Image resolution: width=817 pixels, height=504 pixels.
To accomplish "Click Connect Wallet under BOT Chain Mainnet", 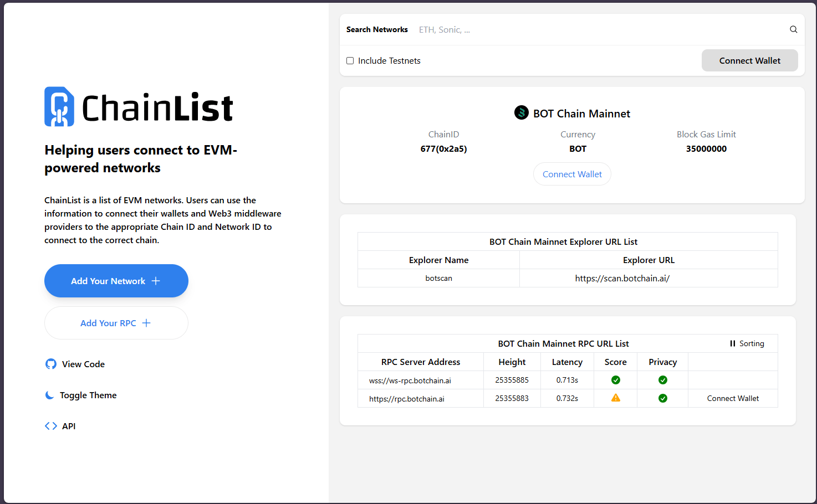I will coord(572,174).
